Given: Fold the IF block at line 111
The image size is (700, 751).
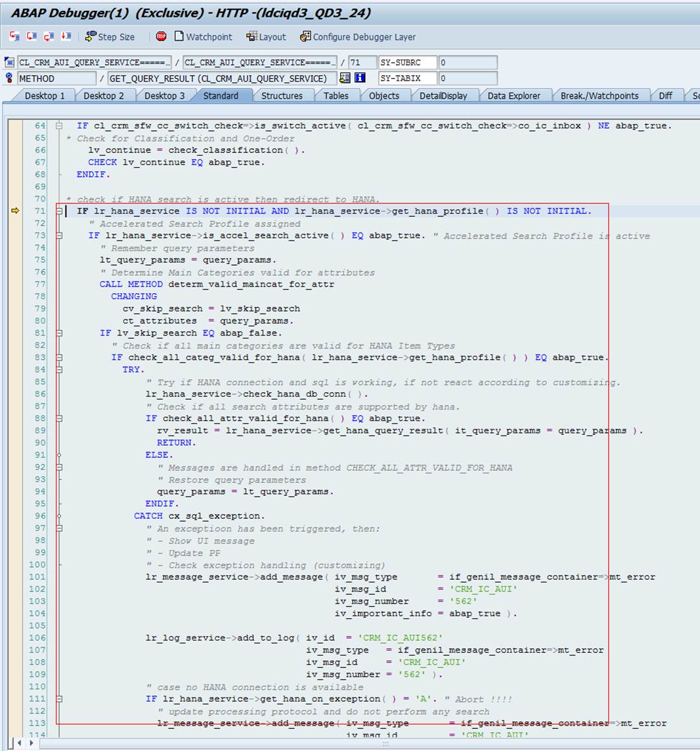Looking at the screenshot, I should coord(59,699).
